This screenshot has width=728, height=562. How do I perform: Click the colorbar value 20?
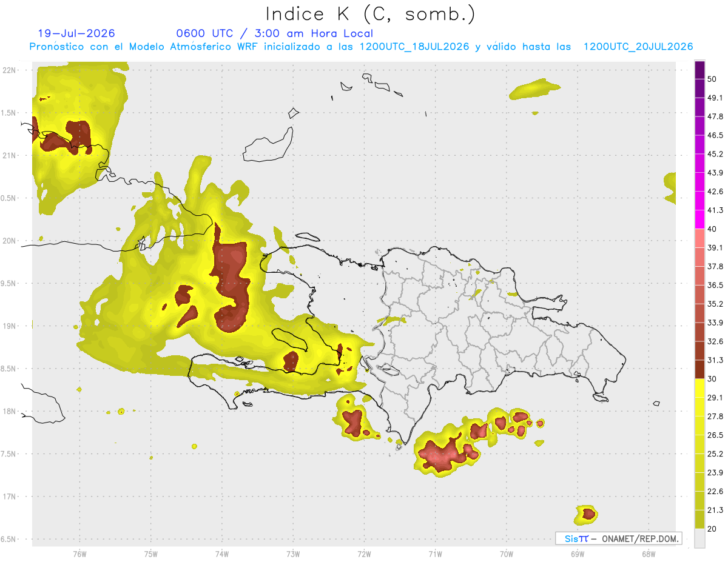pos(713,529)
